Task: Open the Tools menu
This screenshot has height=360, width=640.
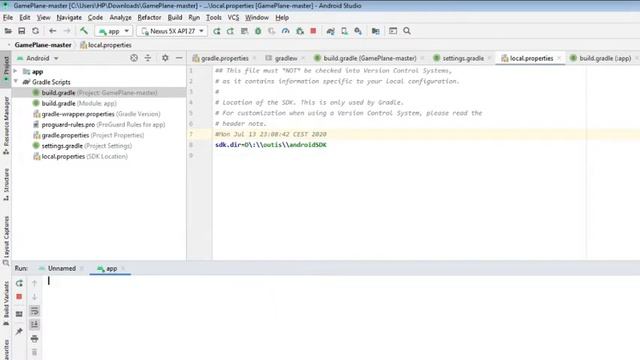Action: [213, 18]
